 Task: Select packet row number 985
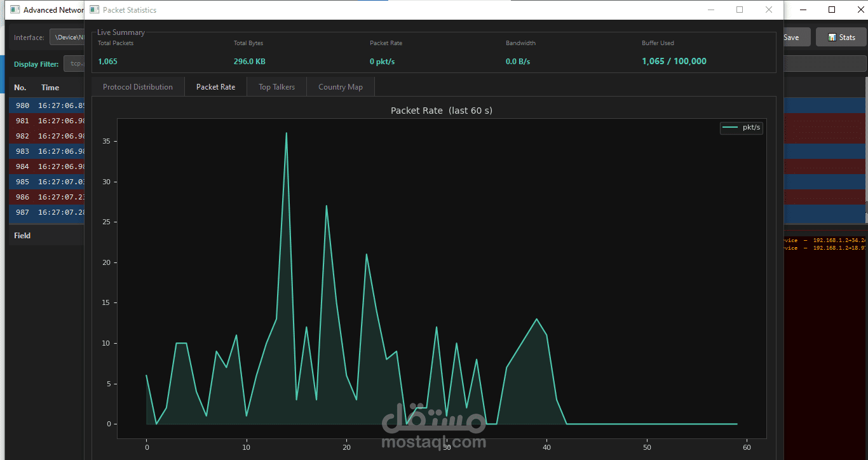46,182
